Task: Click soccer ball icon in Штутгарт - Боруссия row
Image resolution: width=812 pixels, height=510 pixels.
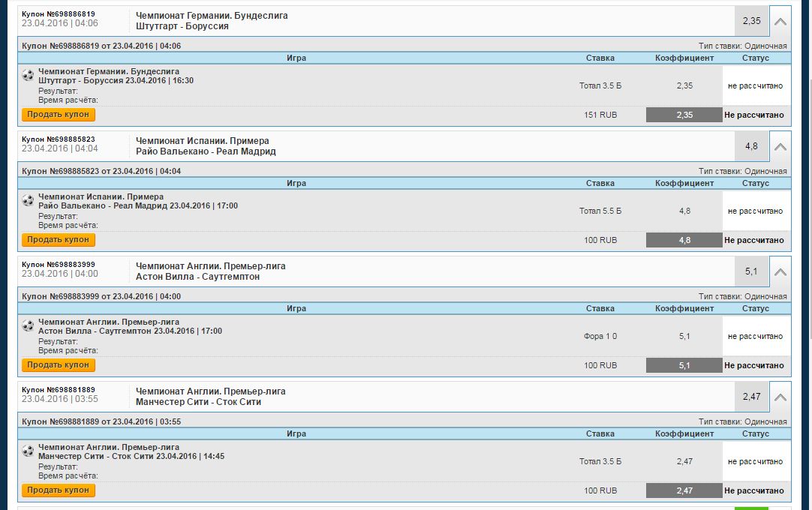Action: (29, 75)
